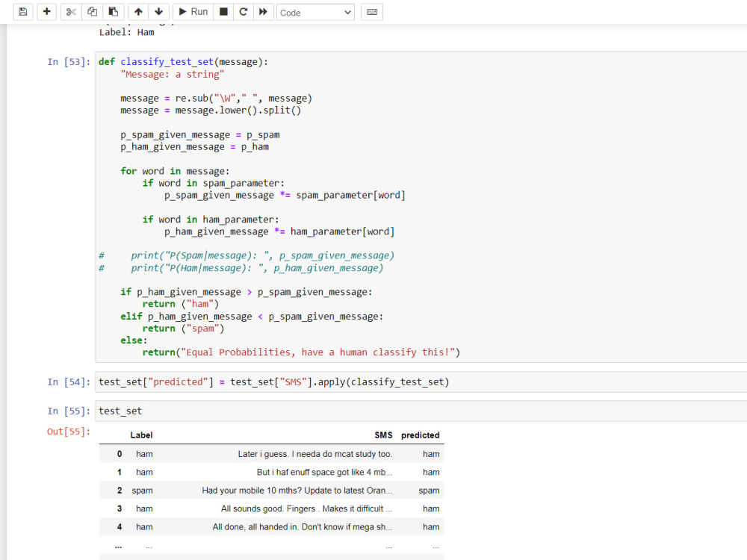
Task: Open the cell type dropdown showing Code
Action: 315,12
